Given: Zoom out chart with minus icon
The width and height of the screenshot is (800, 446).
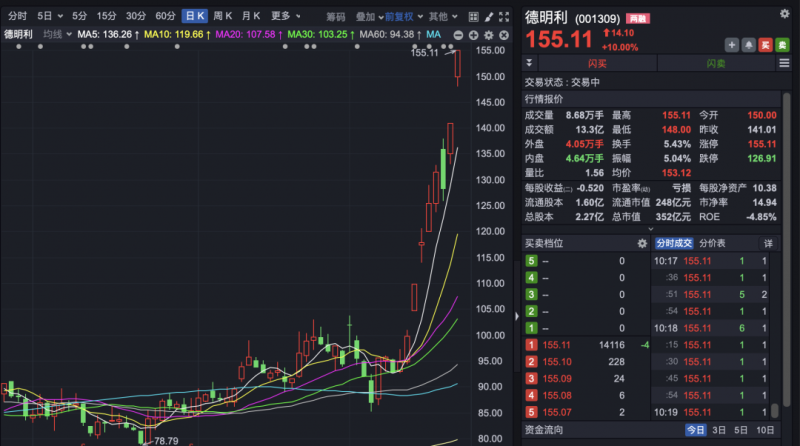Looking at the screenshot, I should [x=458, y=35].
